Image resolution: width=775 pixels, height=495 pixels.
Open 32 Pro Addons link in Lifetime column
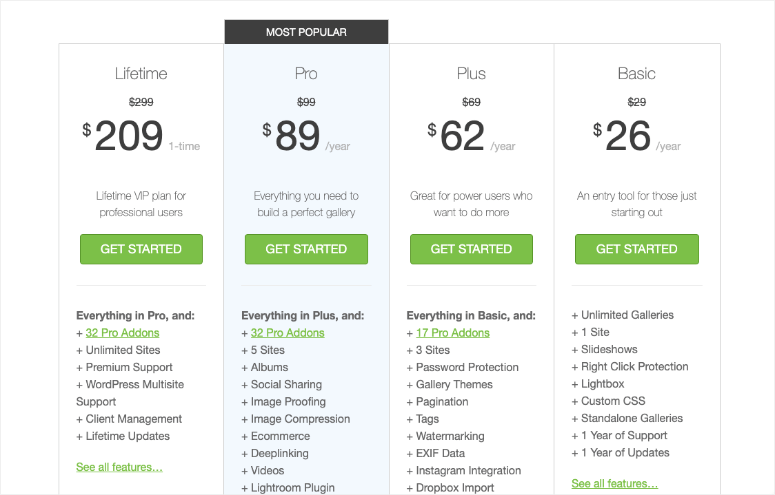123,333
